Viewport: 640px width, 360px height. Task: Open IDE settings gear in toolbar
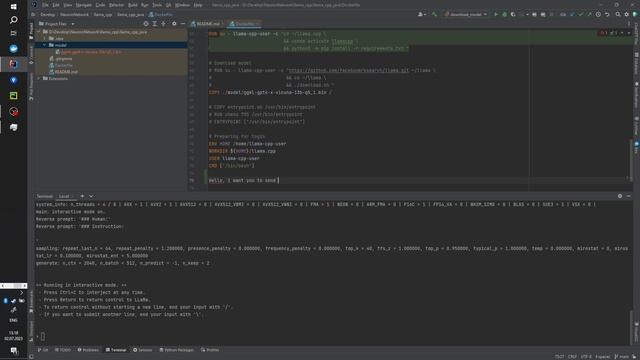tap(627, 14)
